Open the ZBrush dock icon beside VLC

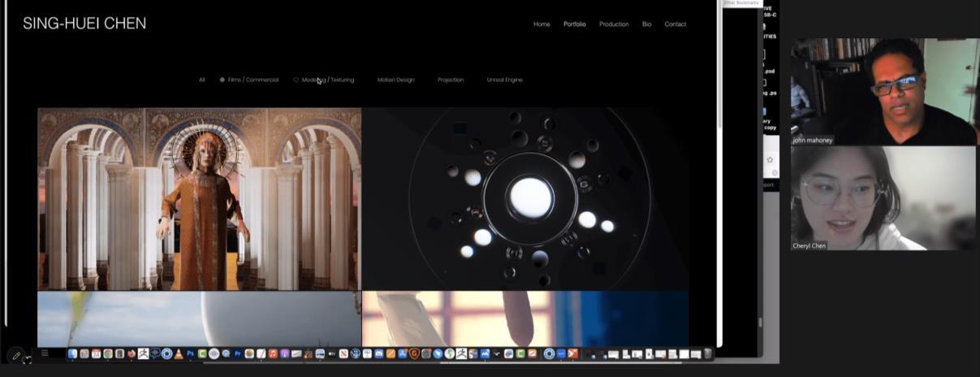(x=144, y=353)
